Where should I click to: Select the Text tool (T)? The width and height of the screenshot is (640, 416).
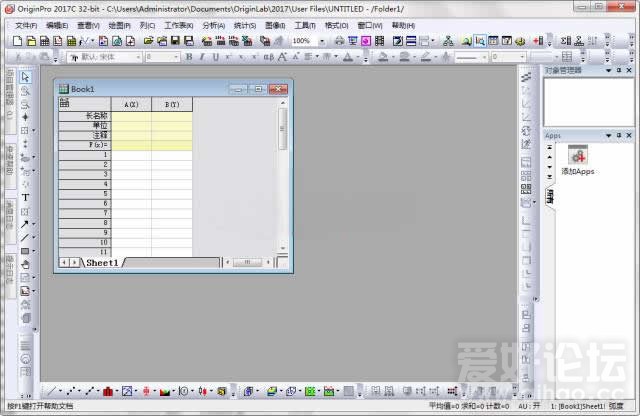coord(25,197)
